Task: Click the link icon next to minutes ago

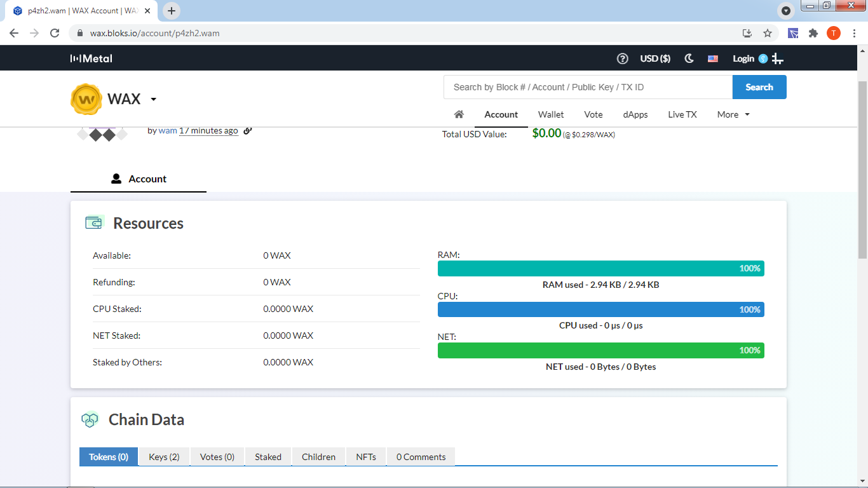Action: 248,130
